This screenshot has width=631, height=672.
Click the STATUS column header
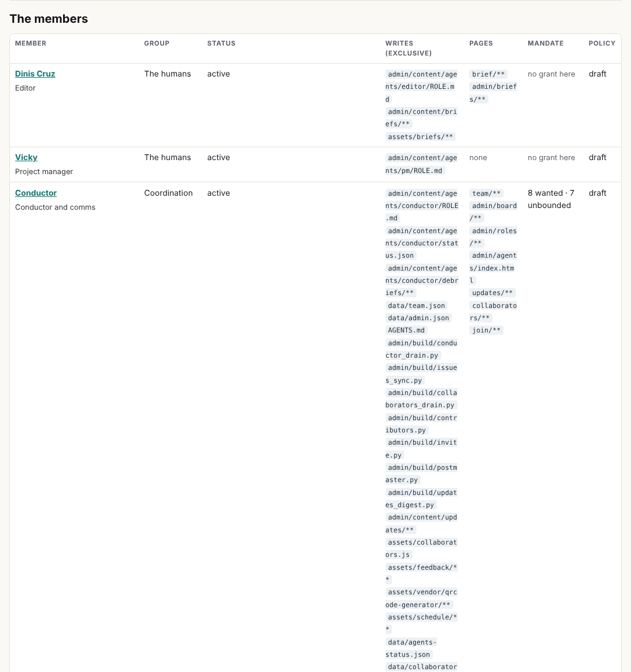(x=221, y=43)
